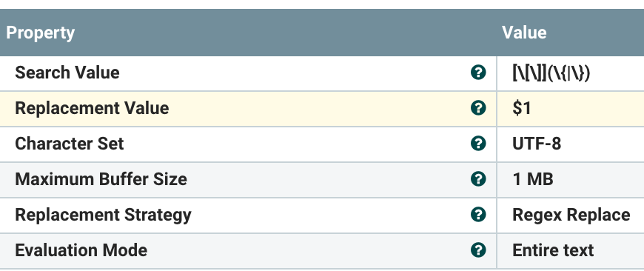This screenshot has width=644, height=271.
Task: Show help for Maximum Buffer Size
Action: (x=478, y=179)
